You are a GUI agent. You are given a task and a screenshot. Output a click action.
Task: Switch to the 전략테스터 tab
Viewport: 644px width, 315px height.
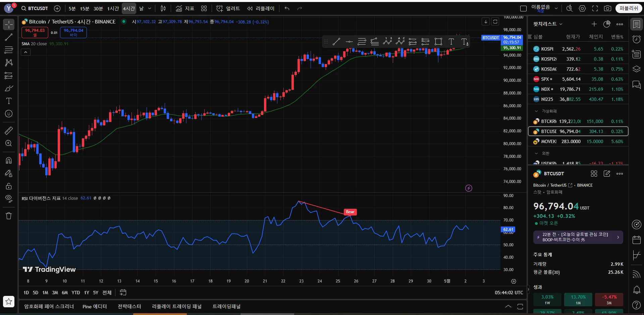(129, 306)
